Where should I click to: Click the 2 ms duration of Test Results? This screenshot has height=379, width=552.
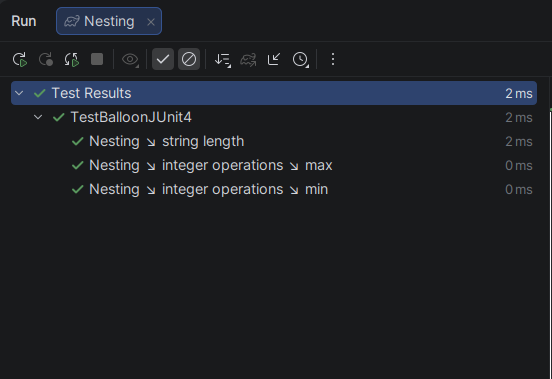(519, 94)
